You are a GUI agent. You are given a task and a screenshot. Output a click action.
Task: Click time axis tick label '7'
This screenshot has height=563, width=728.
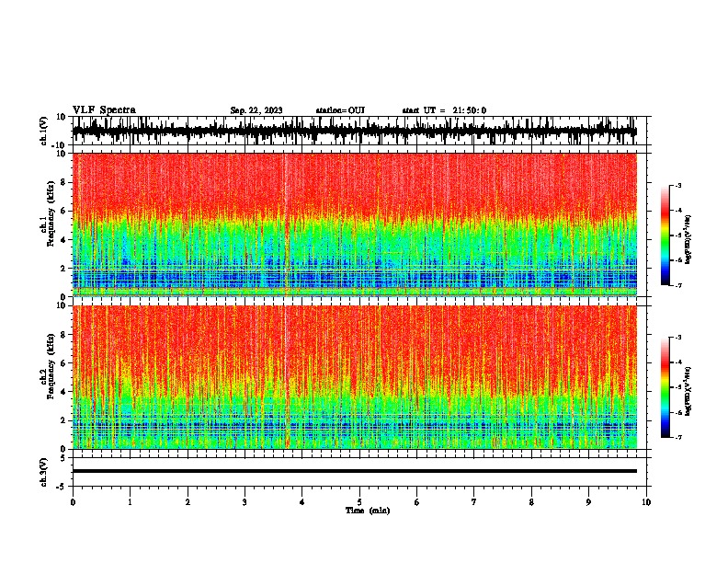click(x=474, y=502)
